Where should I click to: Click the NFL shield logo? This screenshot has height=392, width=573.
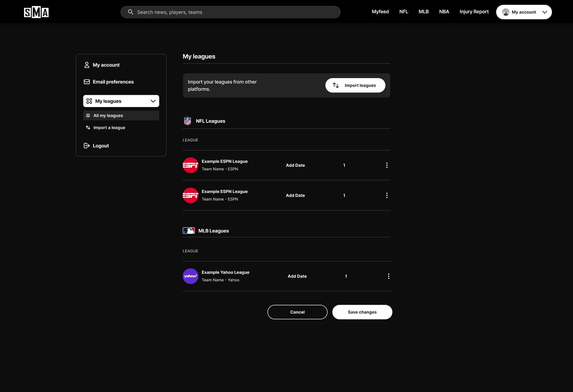click(187, 121)
